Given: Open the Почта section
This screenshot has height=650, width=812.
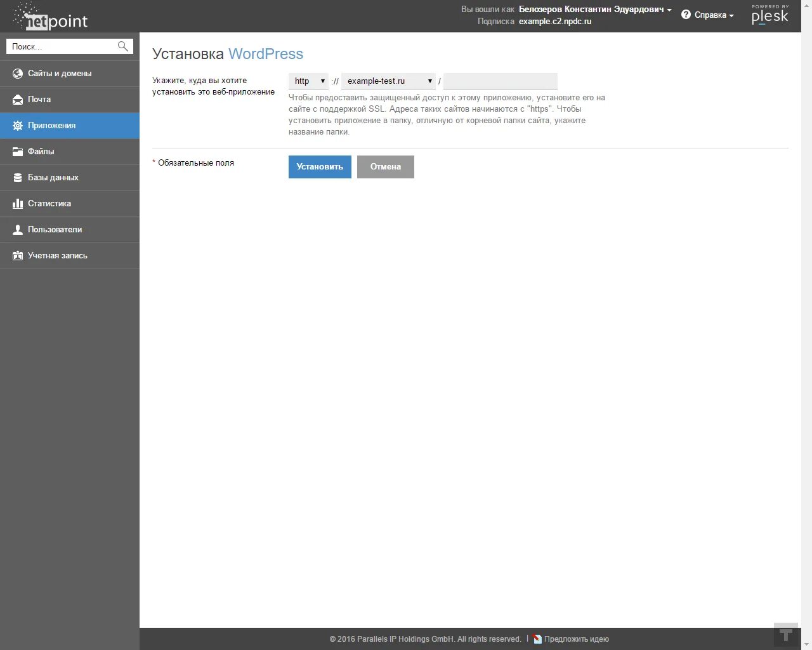Looking at the screenshot, I should click(70, 100).
